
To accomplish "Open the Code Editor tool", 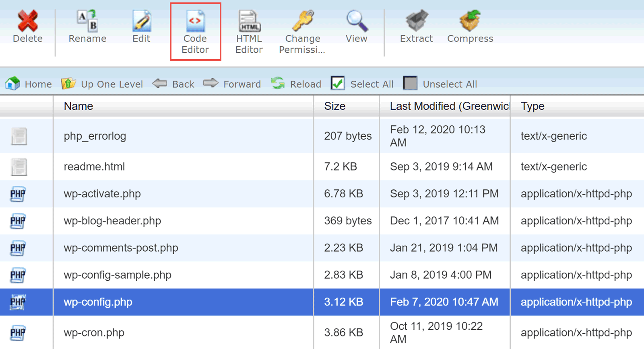I will 195,31.
